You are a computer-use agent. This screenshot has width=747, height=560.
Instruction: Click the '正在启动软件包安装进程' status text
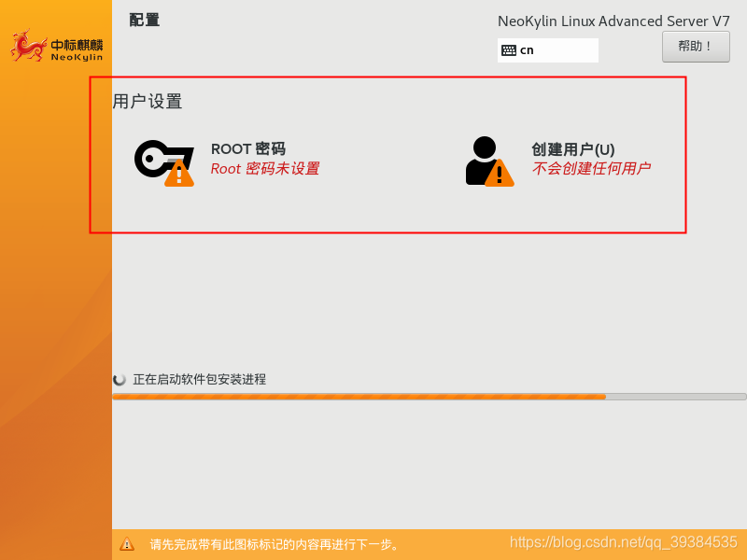click(199, 380)
